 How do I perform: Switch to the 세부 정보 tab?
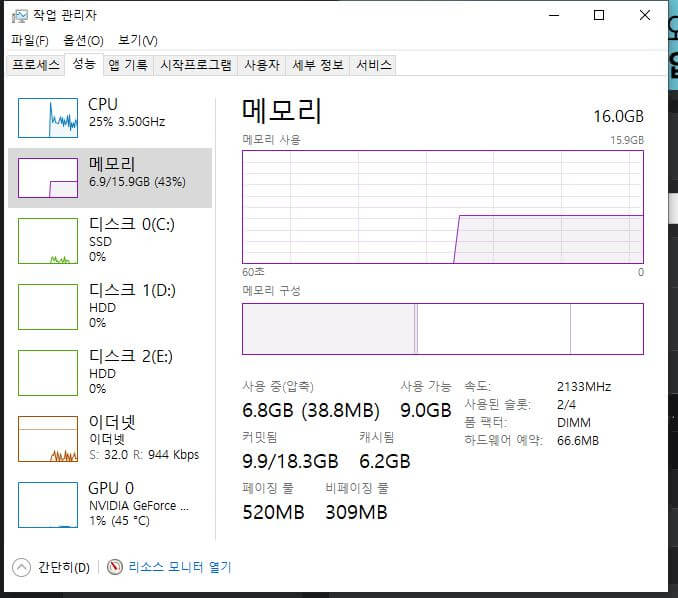tap(318, 65)
